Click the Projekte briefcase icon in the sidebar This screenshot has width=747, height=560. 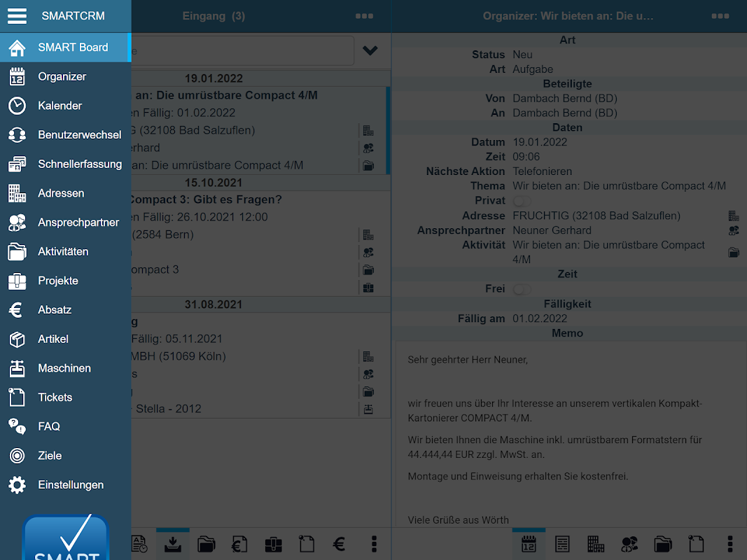pyautogui.click(x=17, y=281)
